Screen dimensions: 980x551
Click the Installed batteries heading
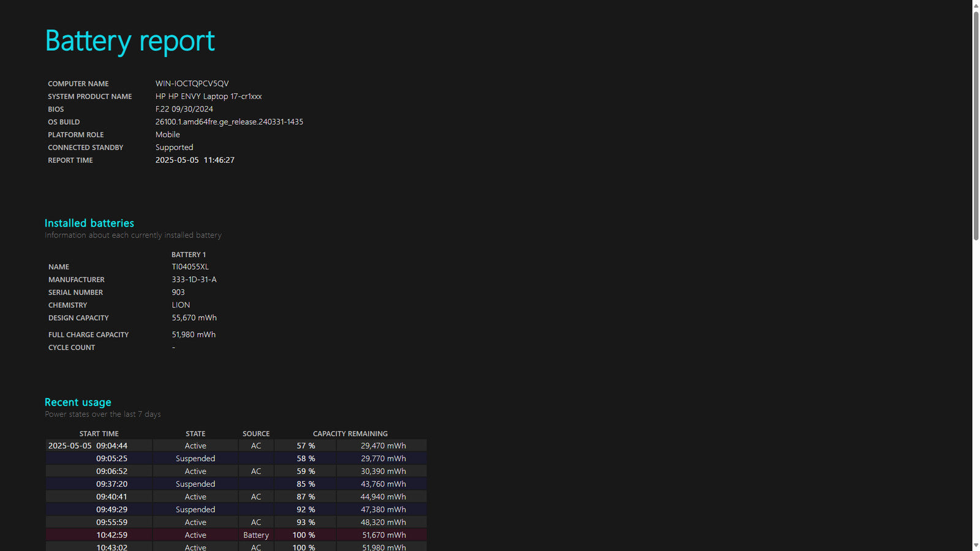(x=89, y=223)
